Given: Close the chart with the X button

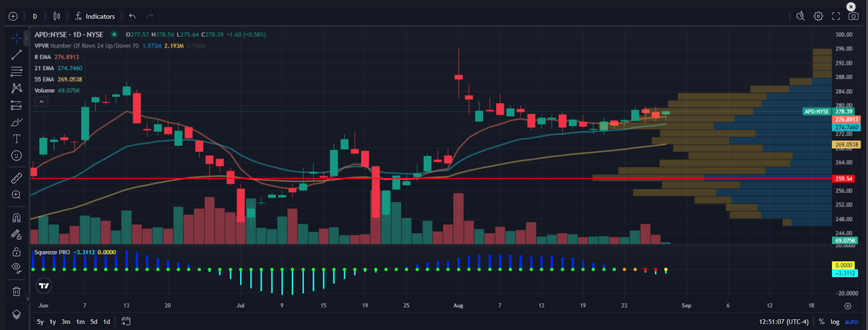Looking at the screenshot, I should click(x=851, y=7).
